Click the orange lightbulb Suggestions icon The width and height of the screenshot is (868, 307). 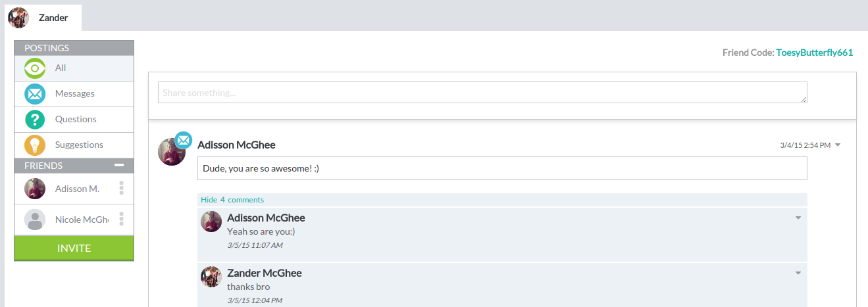pyautogui.click(x=35, y=145)
